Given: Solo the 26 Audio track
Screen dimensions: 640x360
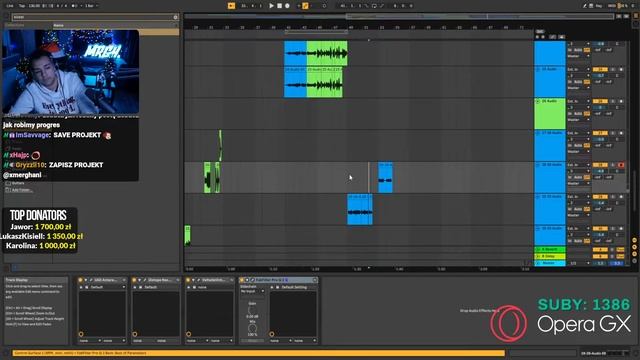Looking at the screenshot, I should pyautogui.click(x=613, y=101).
